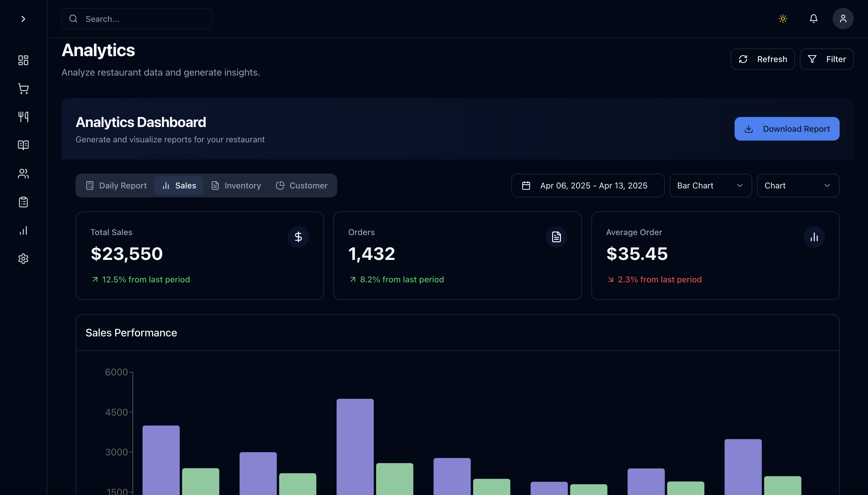Switch to the Daily Report tab

pos(116,185)
